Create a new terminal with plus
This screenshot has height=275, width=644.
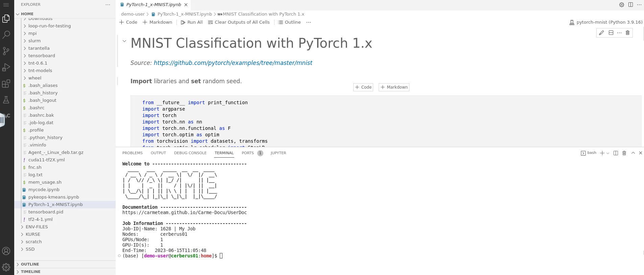[x=602, y=153]
